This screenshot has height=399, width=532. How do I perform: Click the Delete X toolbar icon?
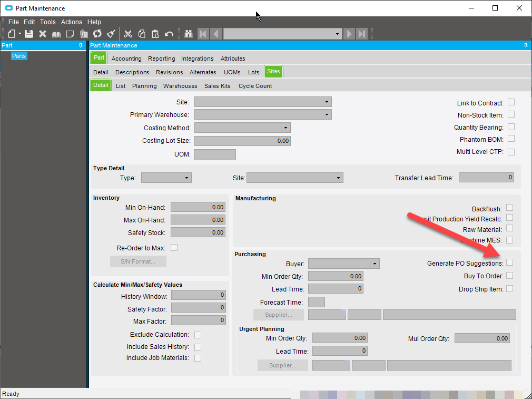click(x=43, y=34)
